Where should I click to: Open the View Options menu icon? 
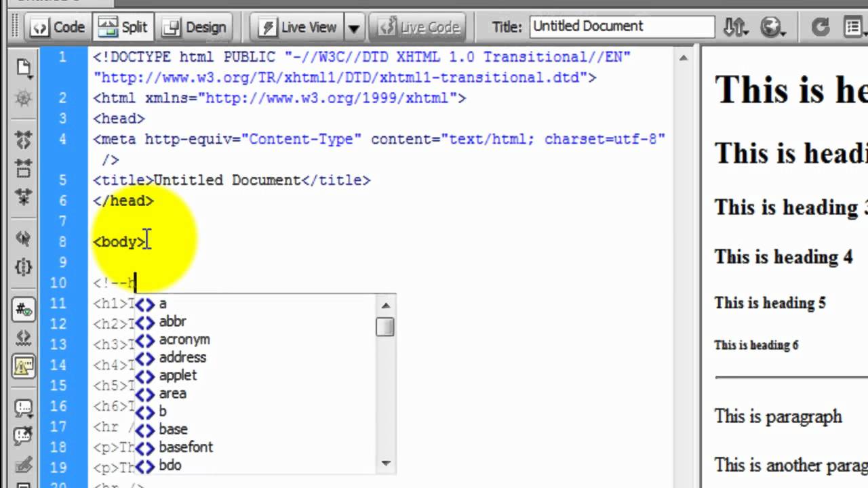[x=856, y=27]
